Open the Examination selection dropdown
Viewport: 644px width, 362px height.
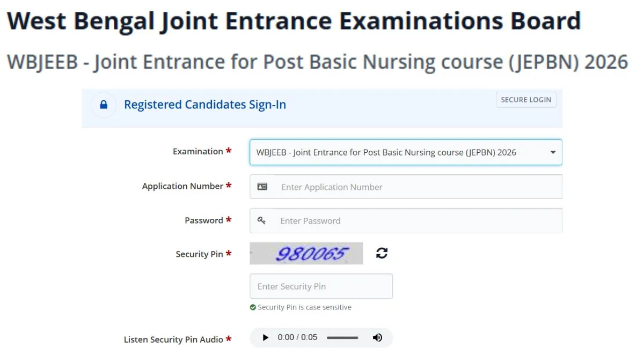click(405, 152)
